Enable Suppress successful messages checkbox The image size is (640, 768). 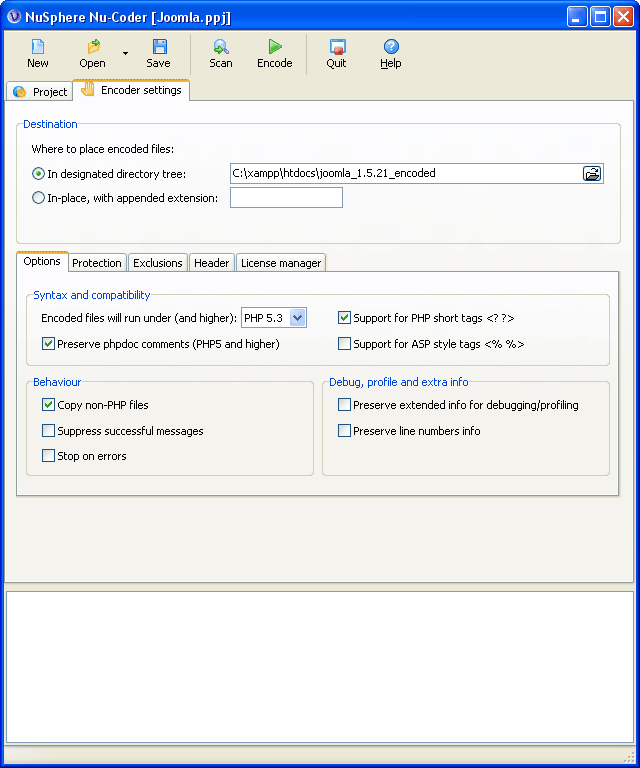[48, 431]
